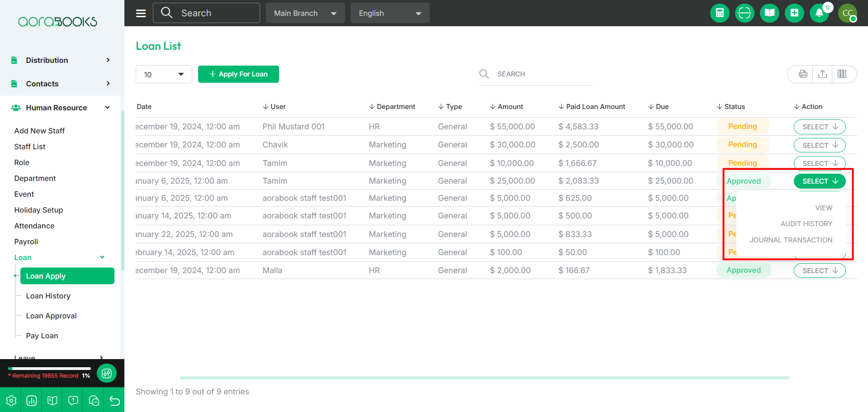This screenshot has height=412, width=868.
Task: Click the top Search input field
Action: [x=206, y=13]
